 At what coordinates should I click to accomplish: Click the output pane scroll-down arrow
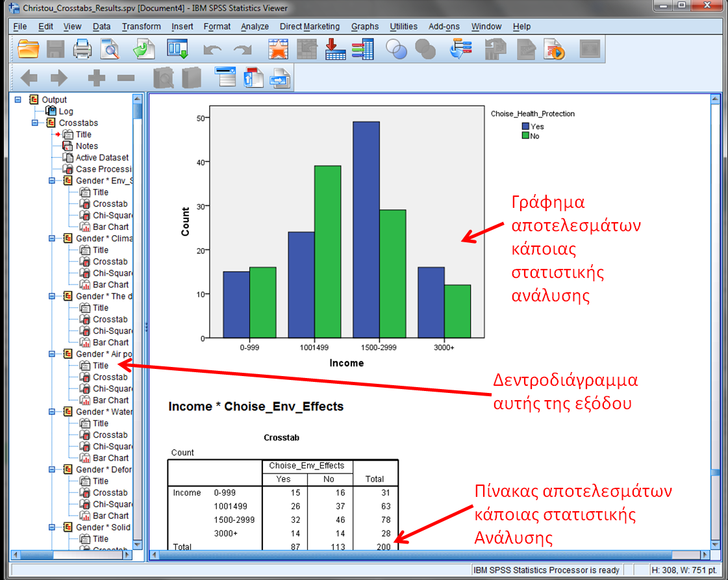coord(715,544)
